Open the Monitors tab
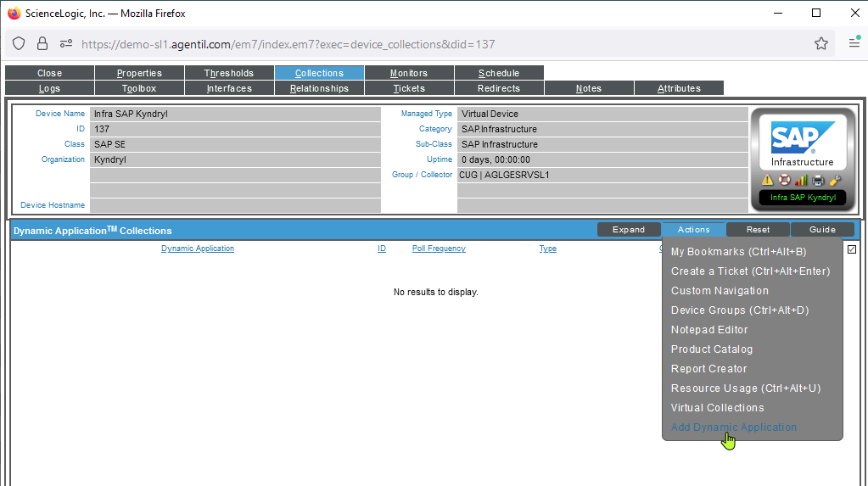Image resolution: width=868 pixels, height=486 pixels. [409, 73]
